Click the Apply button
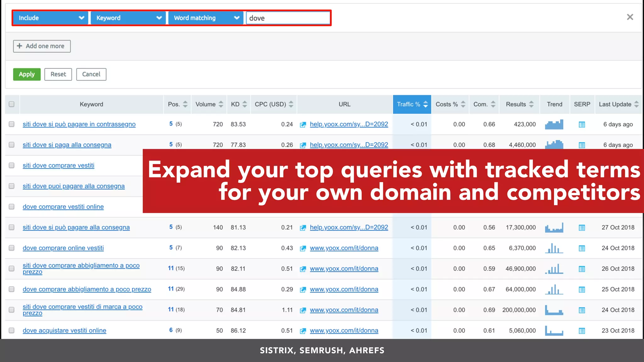Image resolution: width=644 pixels, height=362 pixels. pos(27,74)
